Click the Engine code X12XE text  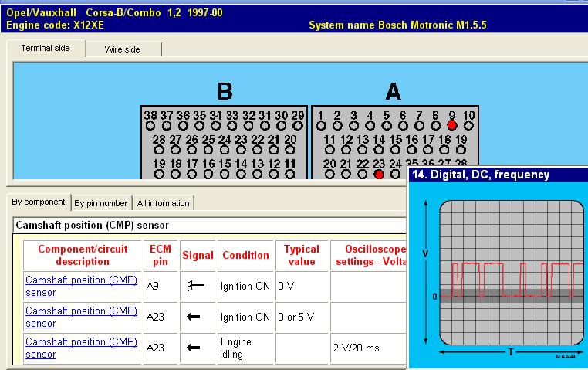coord(55,25)
